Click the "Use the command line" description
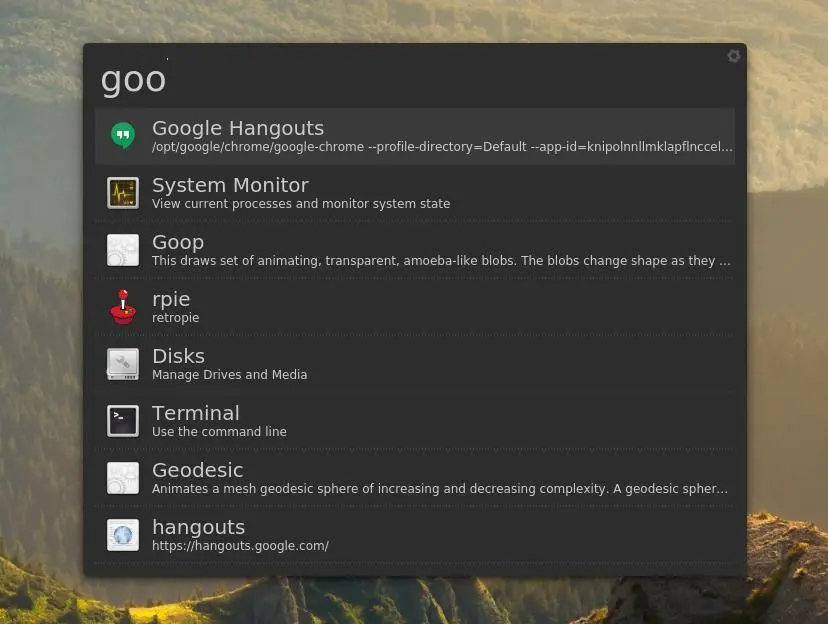 pyautogui.click(x=219, y=432)
